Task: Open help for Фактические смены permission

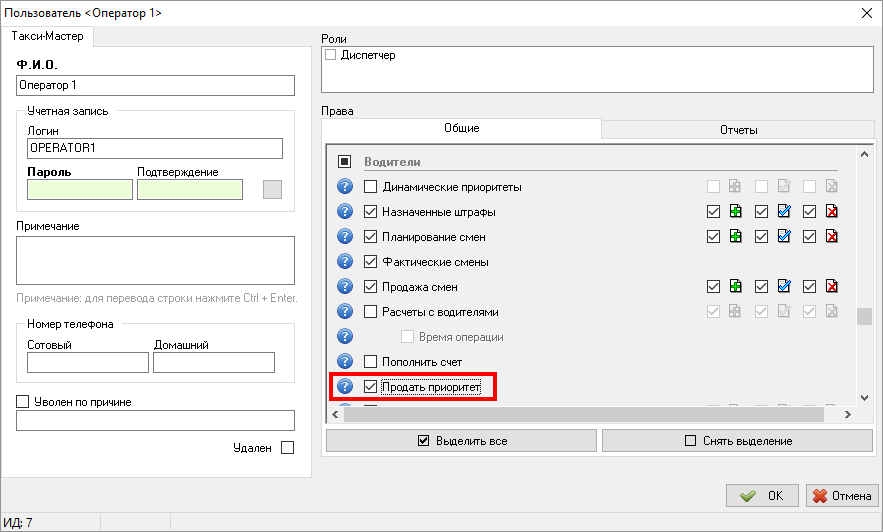Action: click(344, 262)
